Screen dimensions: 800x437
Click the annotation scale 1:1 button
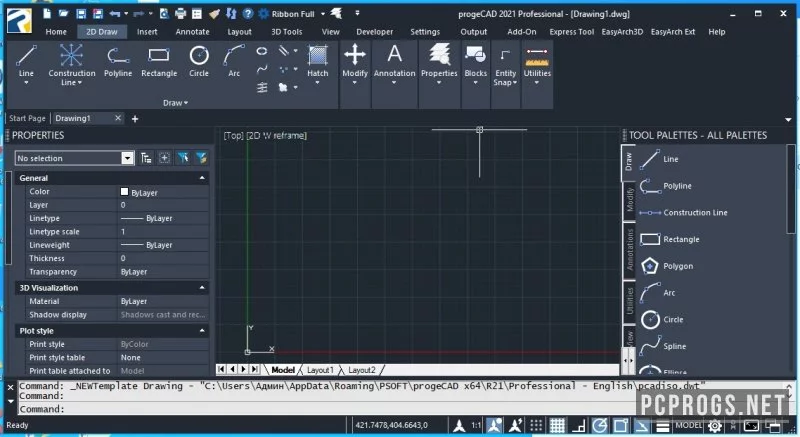[476, 425]
